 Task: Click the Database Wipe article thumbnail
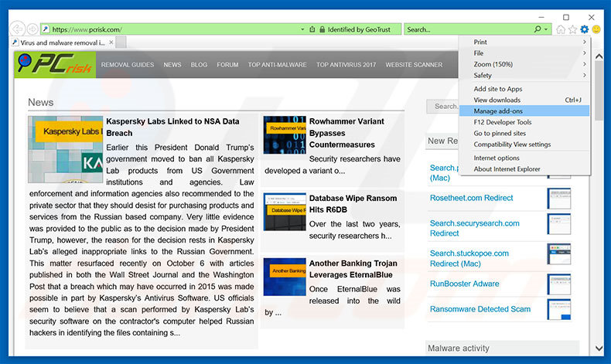pos(285,212)
